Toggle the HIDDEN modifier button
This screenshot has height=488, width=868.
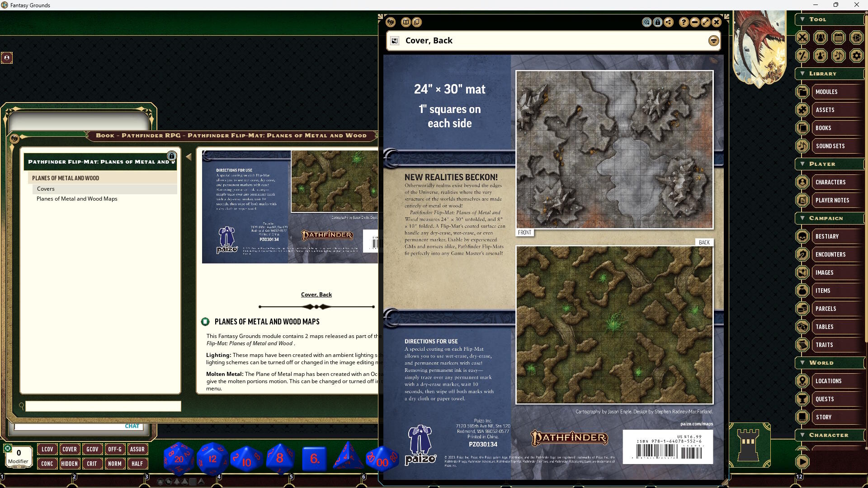pos(70,464)
